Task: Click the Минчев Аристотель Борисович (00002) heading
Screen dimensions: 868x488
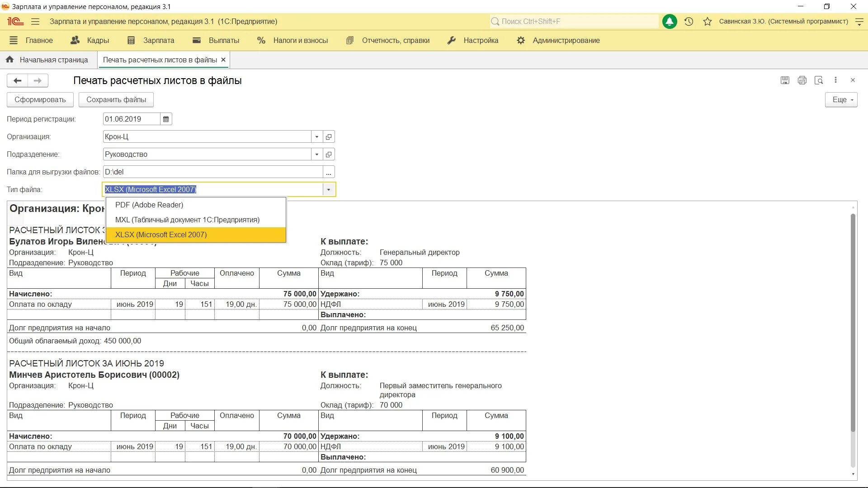Action: coord(94,375)
